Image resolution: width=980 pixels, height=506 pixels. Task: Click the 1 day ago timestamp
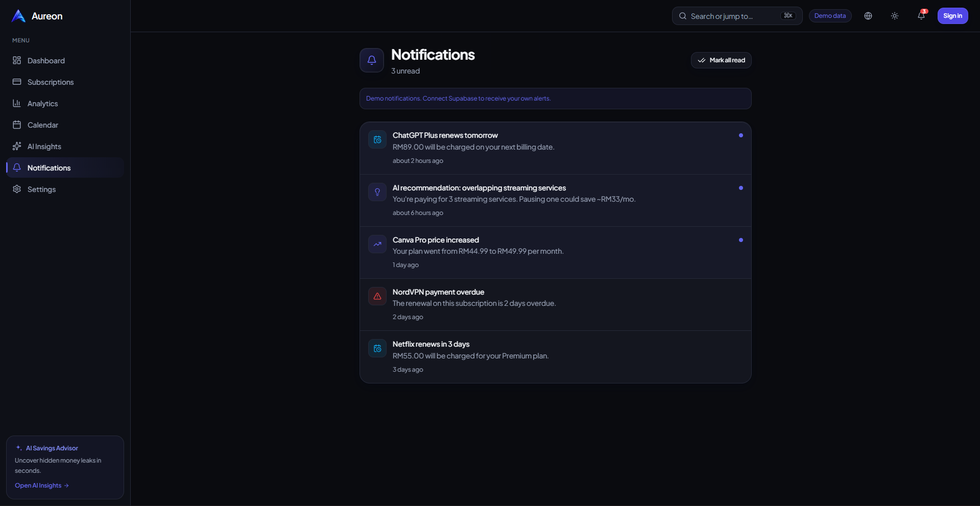click(x=405, y=265)
